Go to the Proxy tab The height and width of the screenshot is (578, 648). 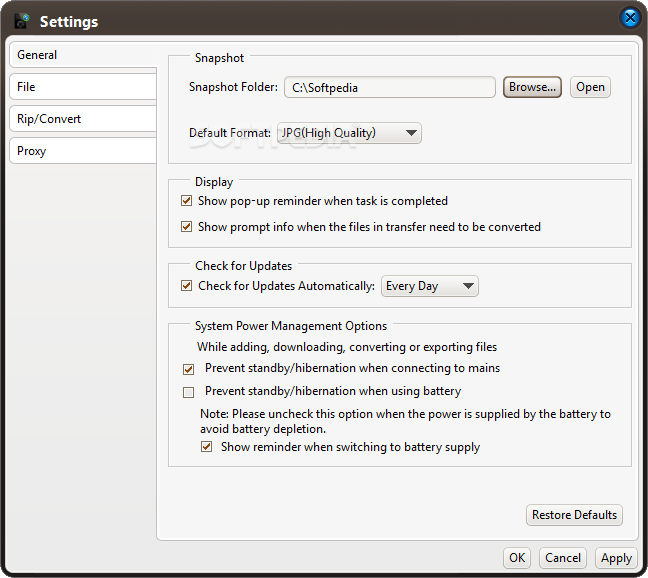pyautogui.click(x=83, y=151)
